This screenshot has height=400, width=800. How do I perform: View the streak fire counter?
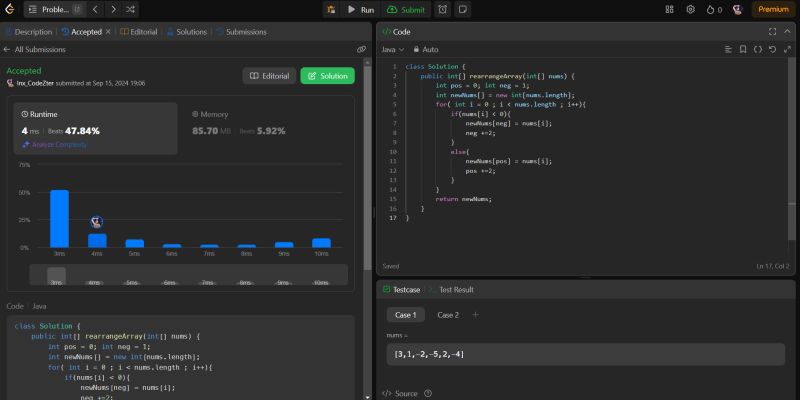(x=714, y=9)
